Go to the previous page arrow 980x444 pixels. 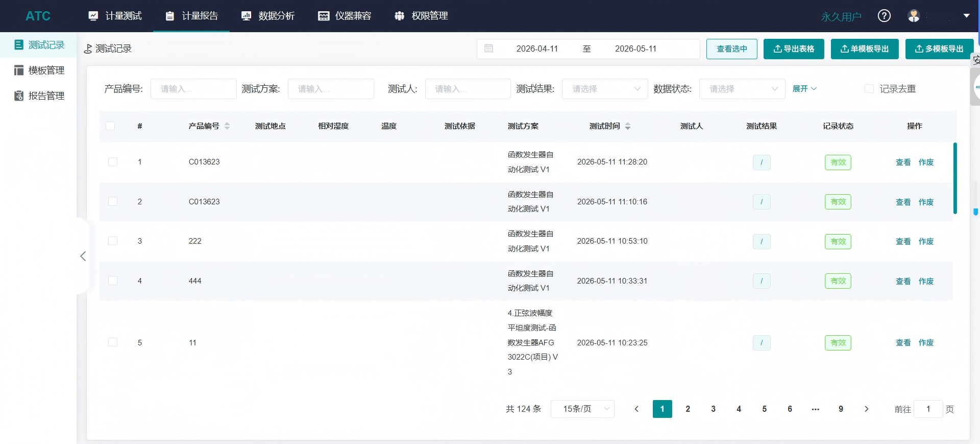click(636, 409)
